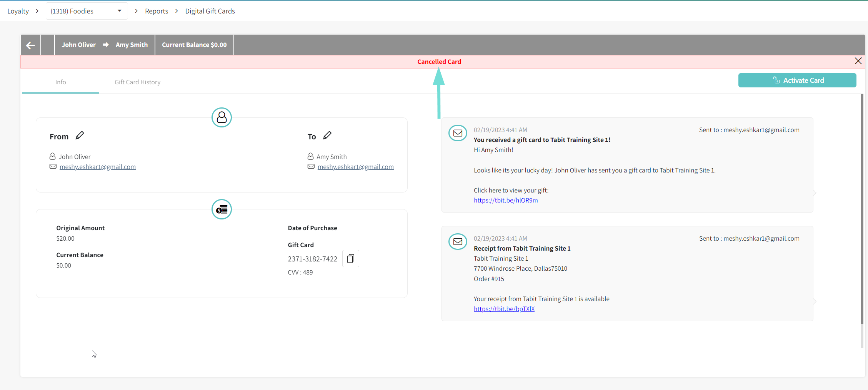Click the person avatar icon above From/To

(x=222, y=117)
